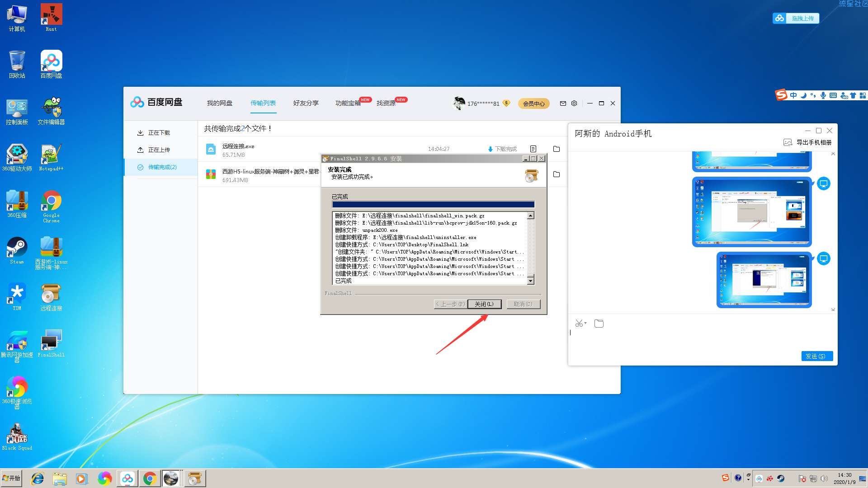Click the details icon for 远程连接.exe
This screenshot has height=488, width=868.
coord(533,149)
